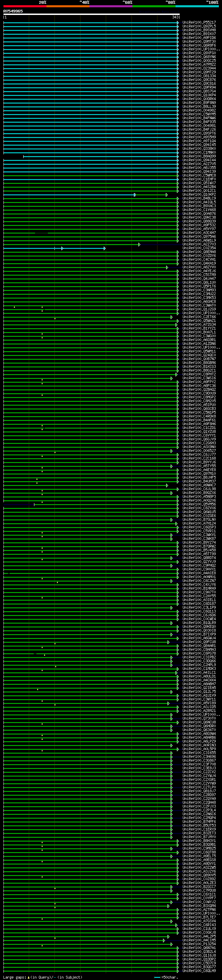
Task: Open hit UniRef100_Q9ZPL5
Action: click(199, 26)
